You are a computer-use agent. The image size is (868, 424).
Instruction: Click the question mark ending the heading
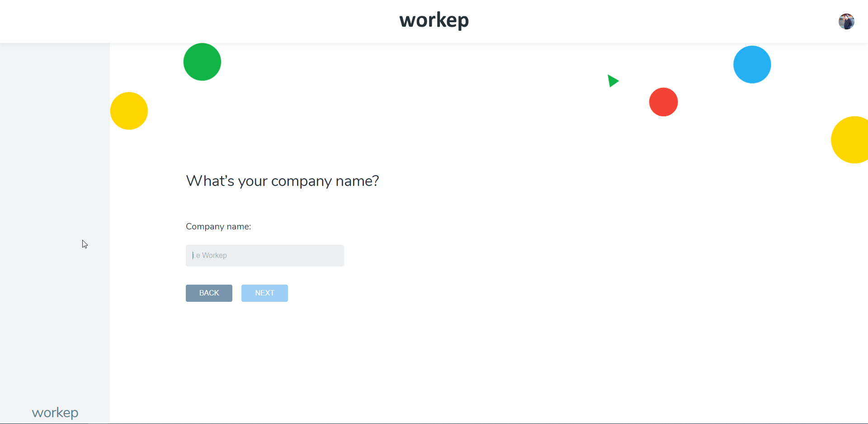click(x=375, y=181)
